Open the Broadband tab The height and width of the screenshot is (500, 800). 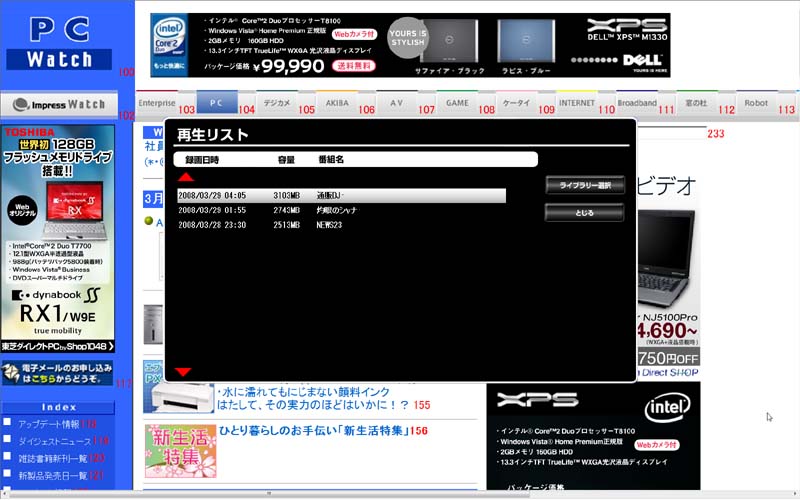click(x=637, y=103)
